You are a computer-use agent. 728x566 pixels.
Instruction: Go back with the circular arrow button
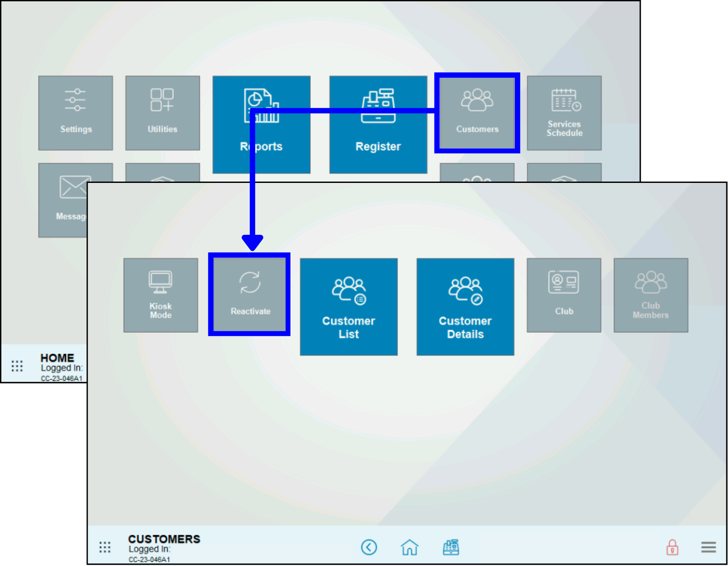click(x=369, y=547)
